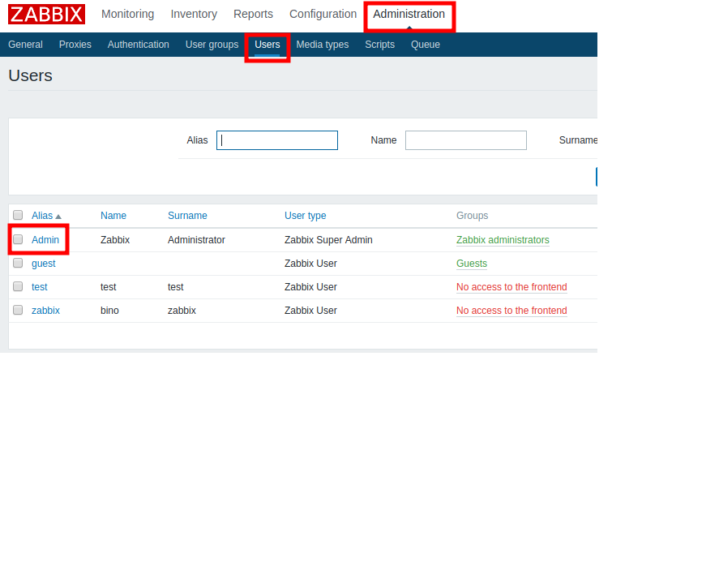The width and height of the screenshot is (719, 588).
Task: Open the guest user link
Action: [x=44, y=264]
